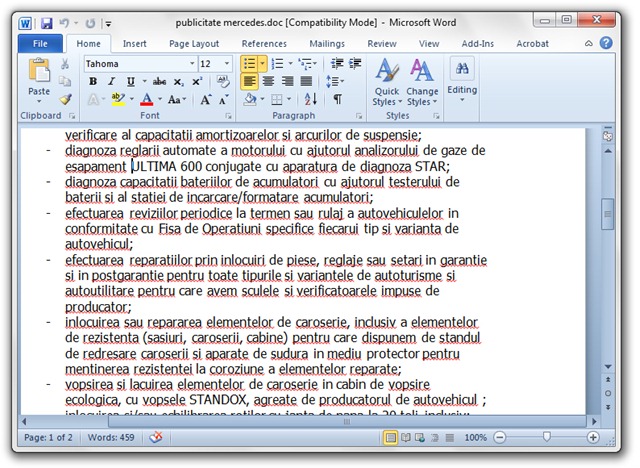The width and height of the screenshot is (640, 468).
Task: Apply the yellow text highlight color
Action: 118,99
